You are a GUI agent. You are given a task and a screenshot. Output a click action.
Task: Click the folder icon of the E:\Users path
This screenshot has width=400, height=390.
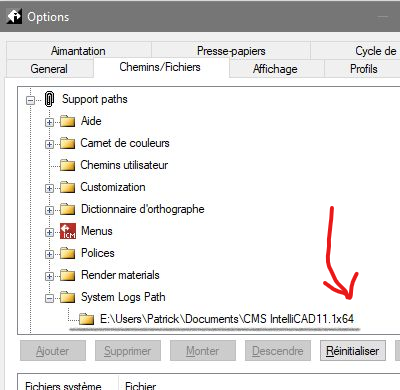[87, 319]
